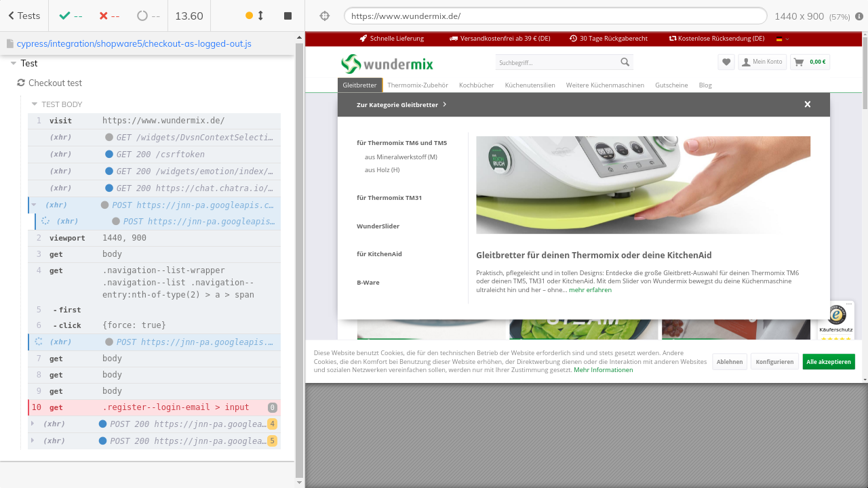Screen dimensions: 868x488
Task: Open the checkout-as-logged-out.js spec file link
Action: tap(134, 44)
